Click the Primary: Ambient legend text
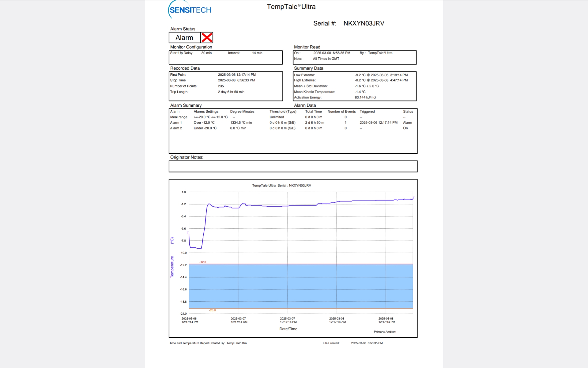Image resolution: width=588 pixels, height=368 pixels. point(385,332)
